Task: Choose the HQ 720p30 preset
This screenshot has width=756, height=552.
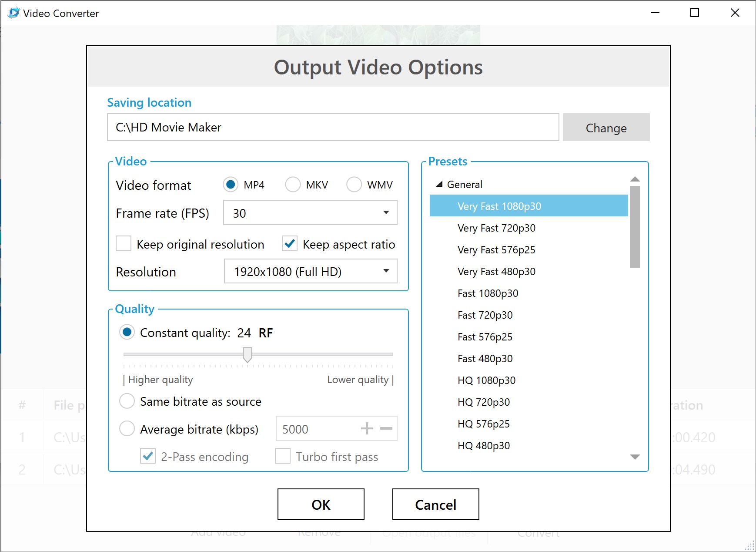Action: [x=483, y=402]
